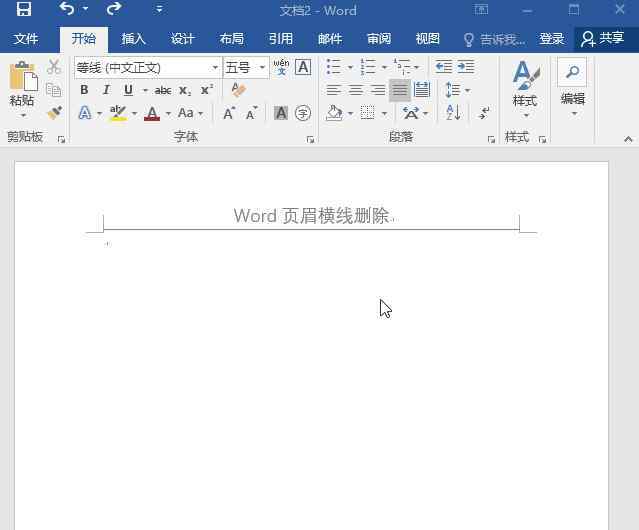639x530 pixels.
Task: Apply text effects outlined A
Action: click(84, 112)
